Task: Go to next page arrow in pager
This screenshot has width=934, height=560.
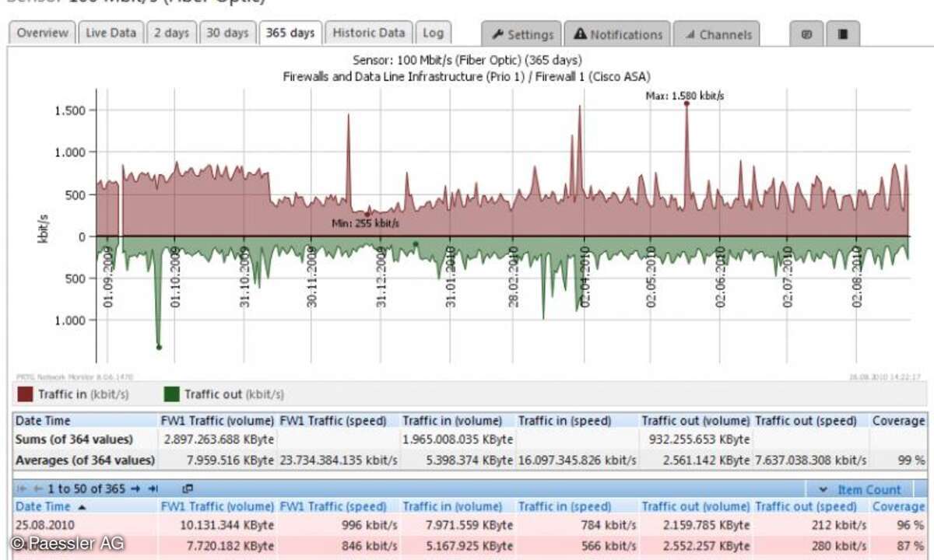Action: click(x=134, y=489)
